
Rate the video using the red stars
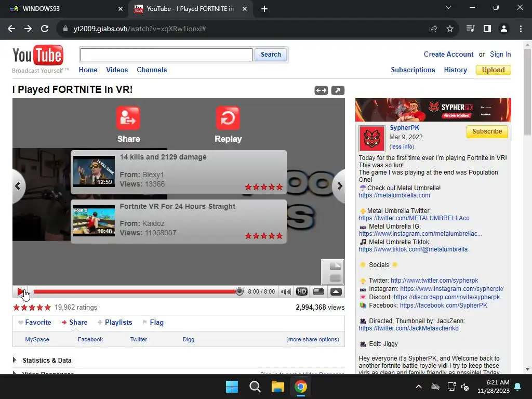coord(32,308)
